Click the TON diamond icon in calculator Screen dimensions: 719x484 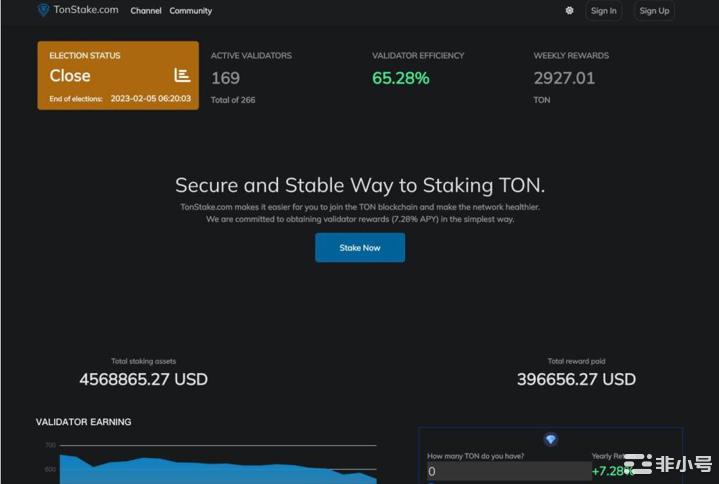click(x=550, y=439)
